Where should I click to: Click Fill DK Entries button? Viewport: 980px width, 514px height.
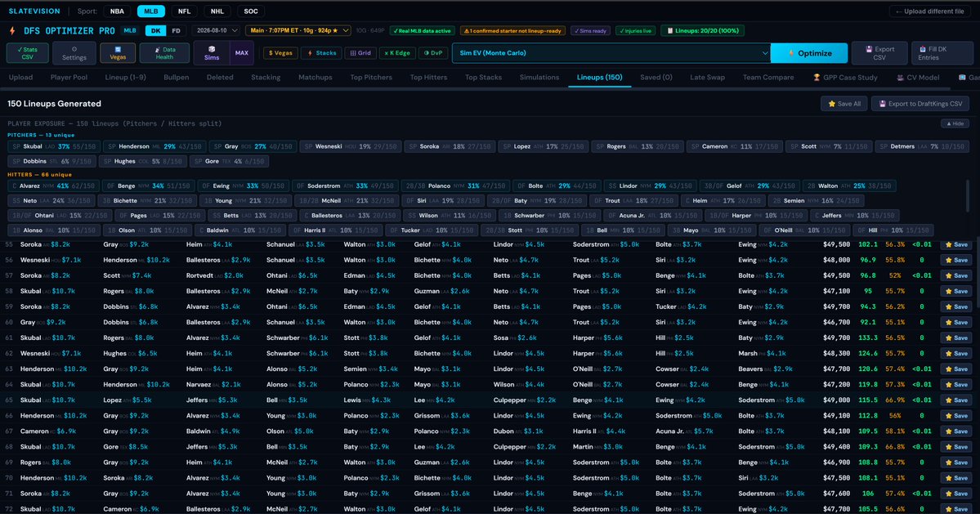pos(942,53)
